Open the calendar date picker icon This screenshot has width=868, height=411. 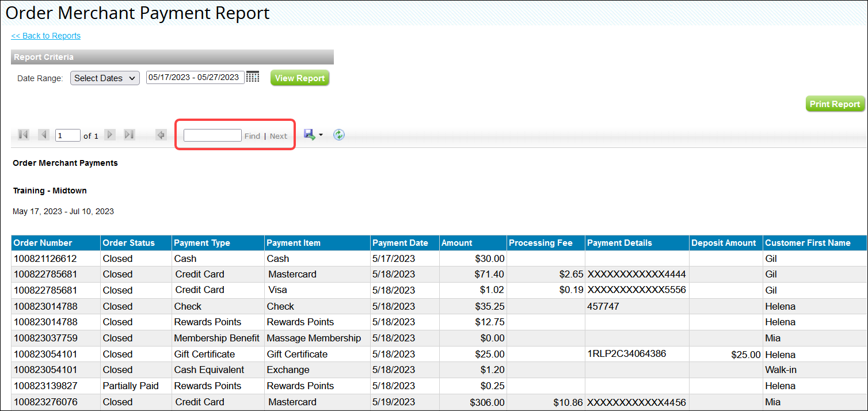click(253, 77)
